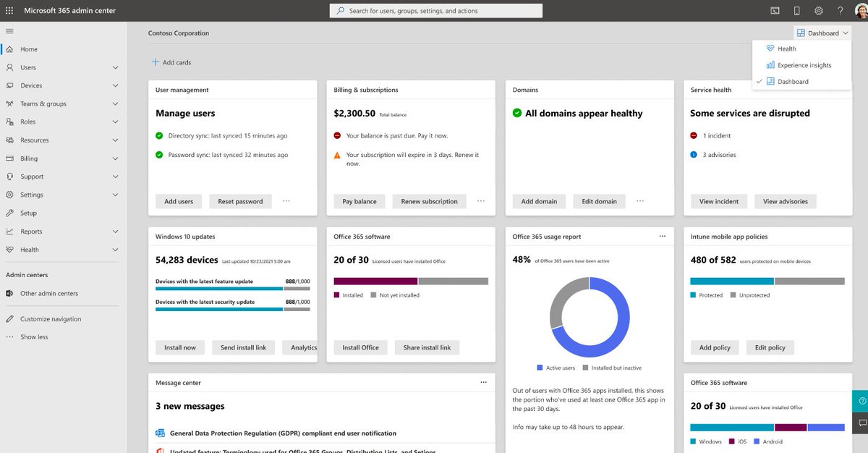868x453 pixels.
Task: Click the Renew subscription button
Action: click(430, 201)
